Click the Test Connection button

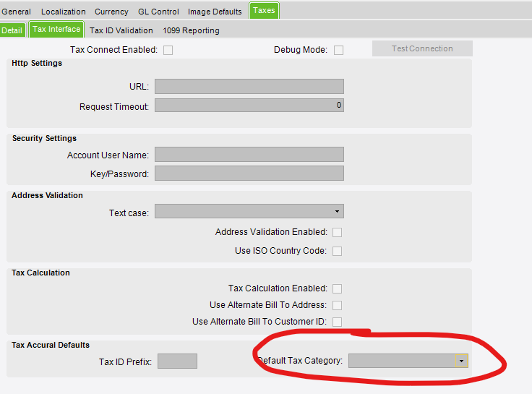pyautogui.click(x=422, y=48)
